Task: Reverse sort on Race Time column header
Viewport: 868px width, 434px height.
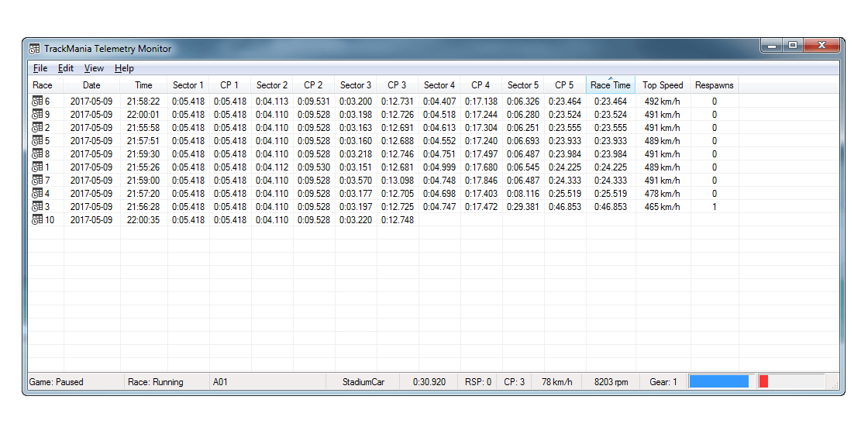Action: (611, 85)
